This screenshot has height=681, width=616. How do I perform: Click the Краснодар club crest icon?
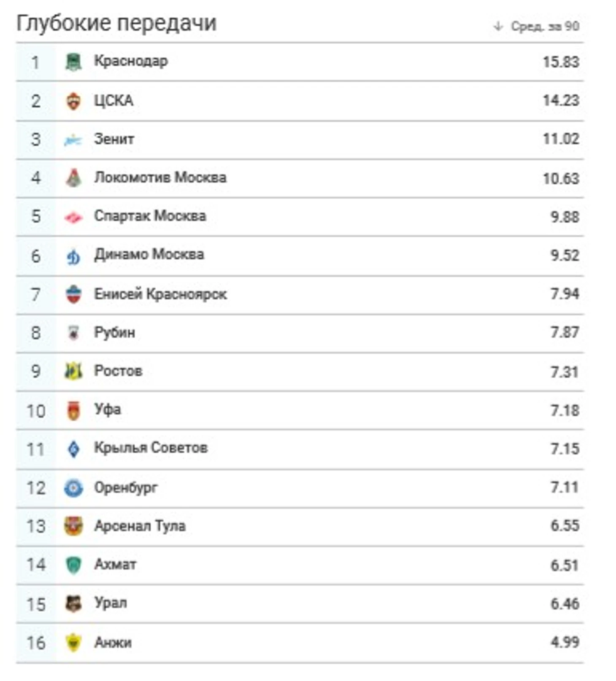click(x=73, y=62)
